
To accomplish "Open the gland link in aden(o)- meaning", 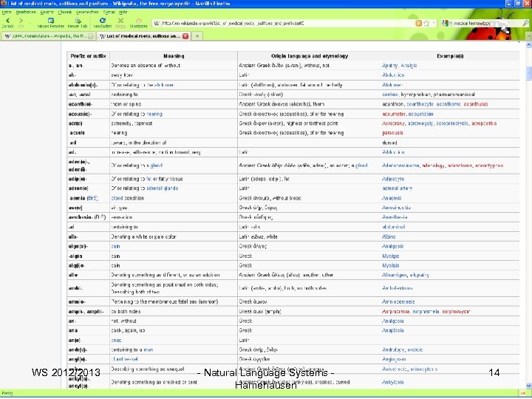I will coord(156,166).
